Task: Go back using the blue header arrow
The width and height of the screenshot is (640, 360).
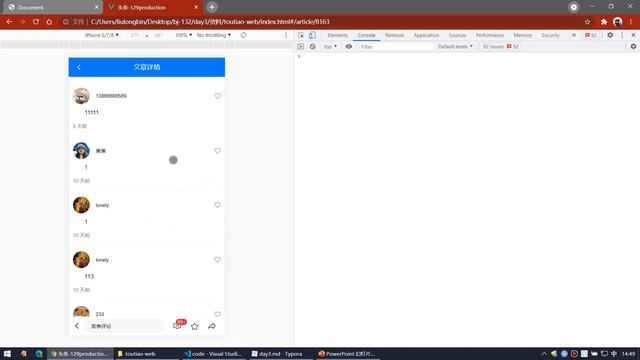Action: click(x=79, y=67)
